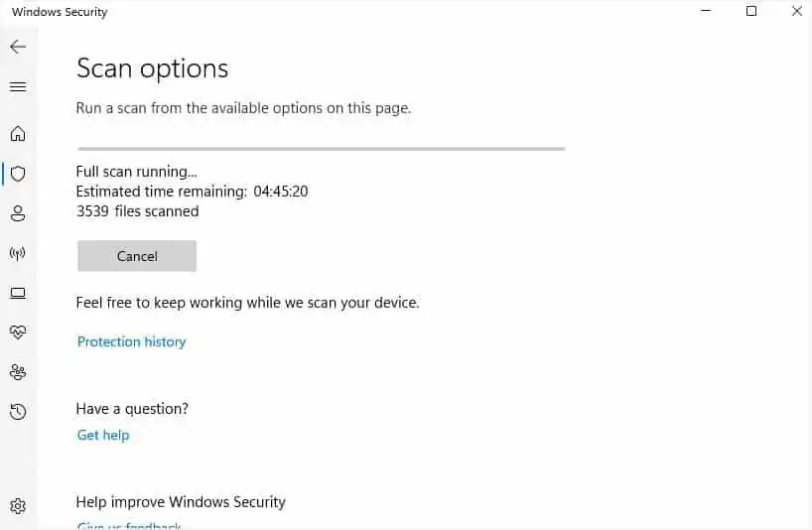Click the Scan options page heading
Viewport: 812px width, 530px height.
pos(153,68)
